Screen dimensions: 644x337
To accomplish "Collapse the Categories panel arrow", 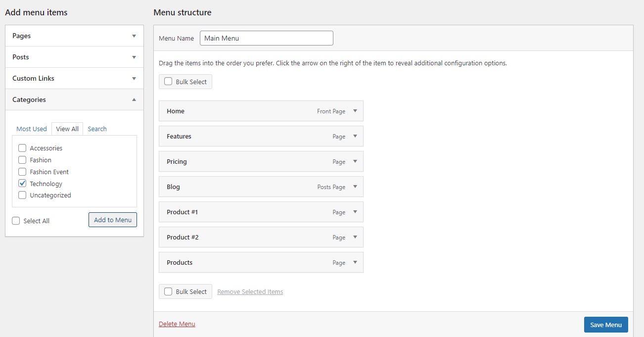I will [134, 99].
